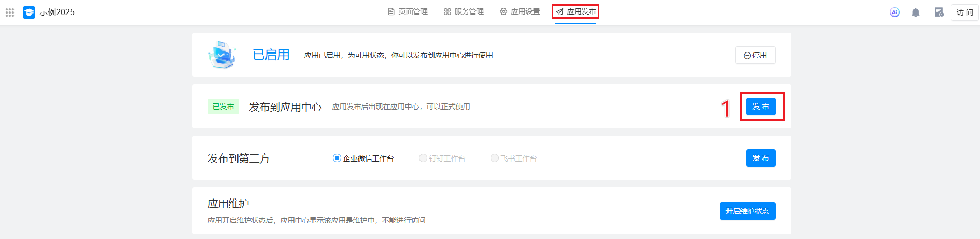Screen dimensions: 980x239
Task: Select the 企业微信工作台 radio option
Action: 363,158
